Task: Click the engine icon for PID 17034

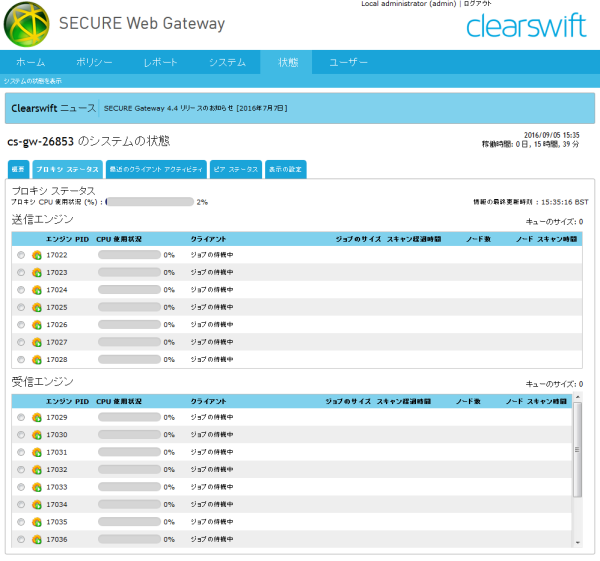Action: [x=37, y=504]
